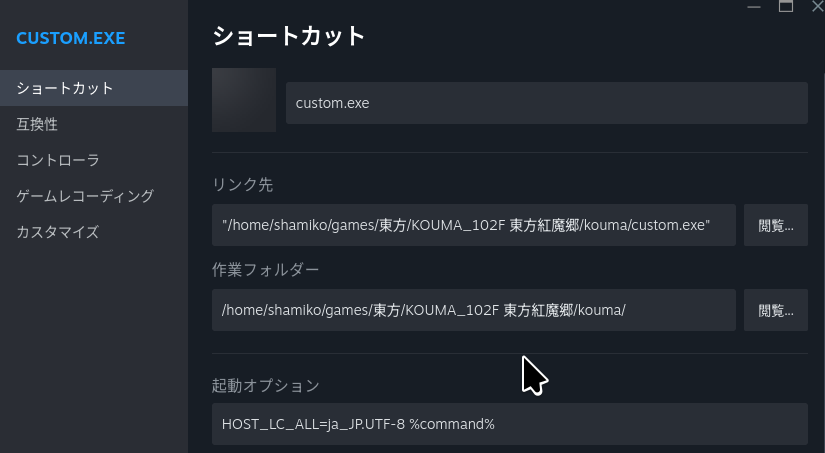Click the CUSTOM.EXE title in sidebar
This screenshot has height=453, width=825.
click(x=71, y=40)
